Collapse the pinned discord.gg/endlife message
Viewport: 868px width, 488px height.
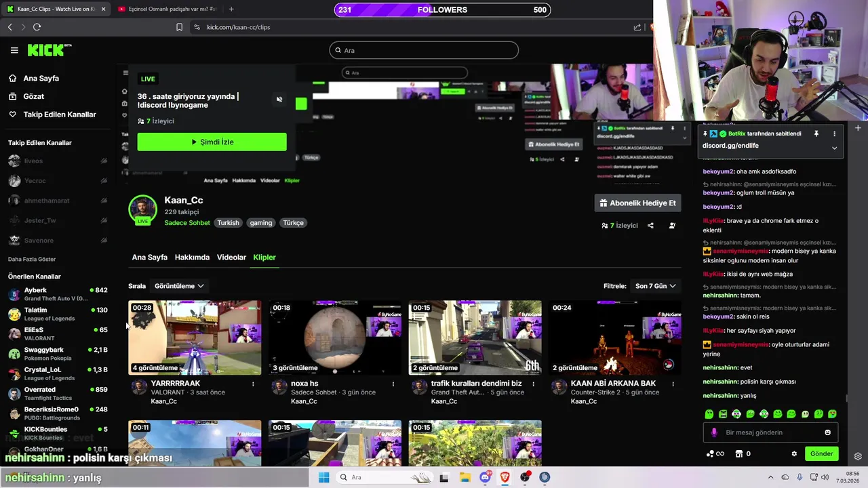[834, 148]
